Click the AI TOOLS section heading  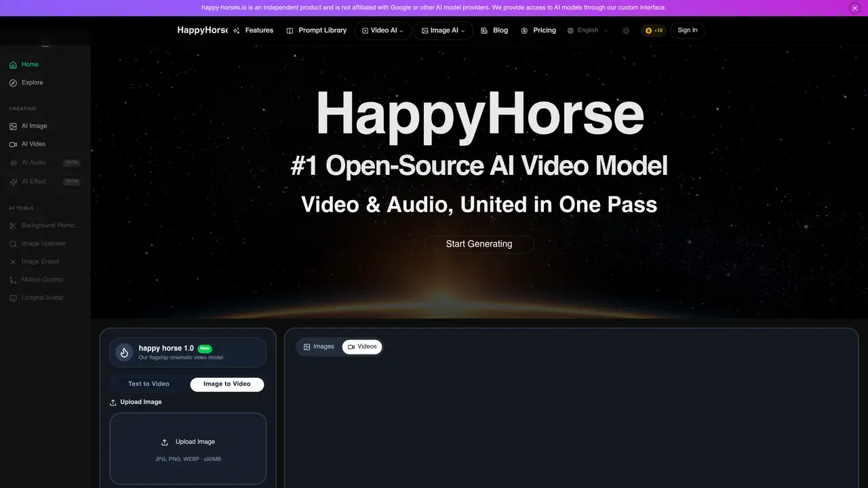tap(21, 208)
